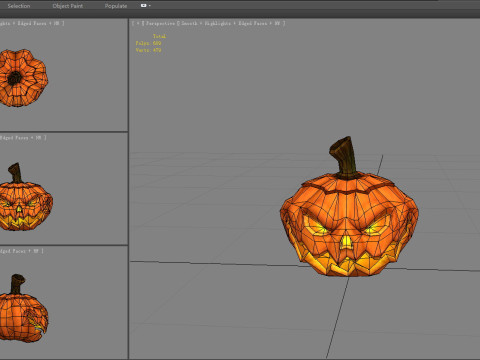Open the Perspective viewport [+] general menu
The height and width of the screenshot is (360, 480).
point(138,23)
